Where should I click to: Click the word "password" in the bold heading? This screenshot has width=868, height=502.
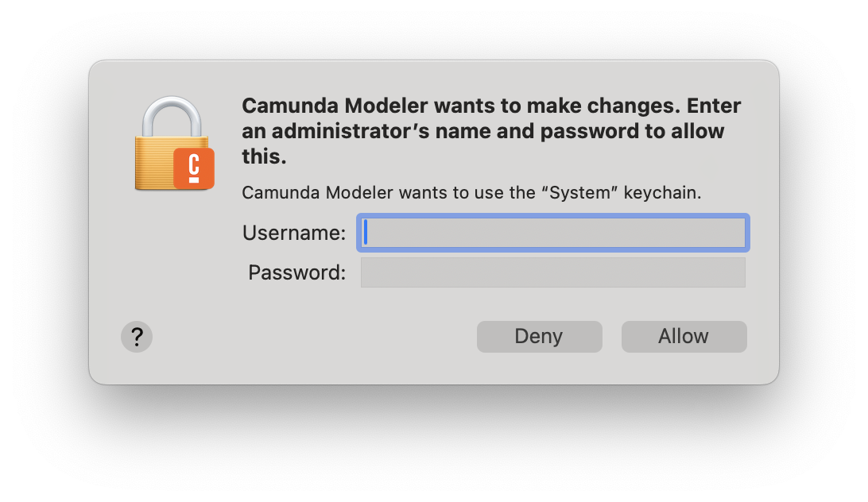click(591, 131)
